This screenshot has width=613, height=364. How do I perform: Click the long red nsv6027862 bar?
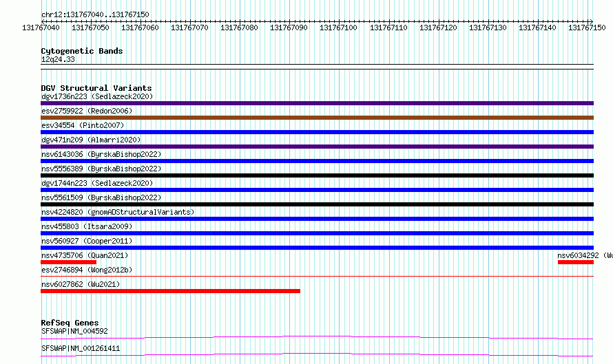[170, 291]
